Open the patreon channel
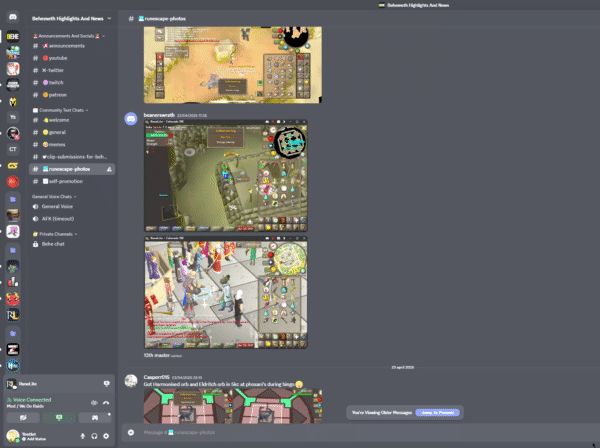 tap(72, 95)
